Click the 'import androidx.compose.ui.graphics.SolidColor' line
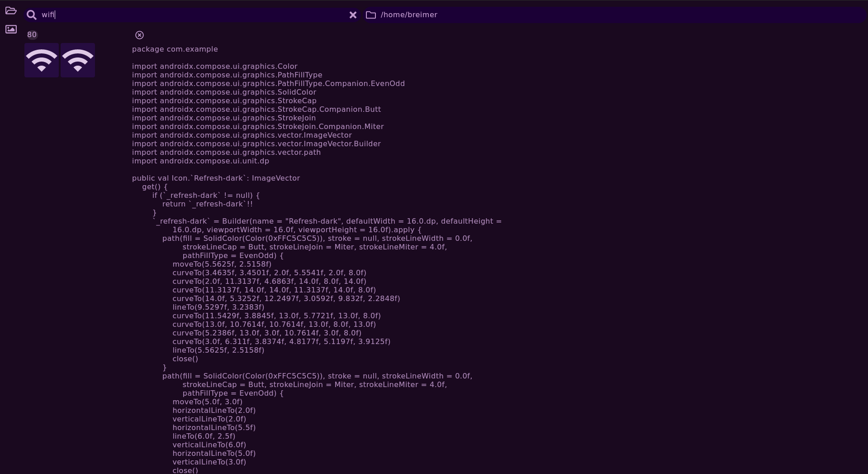Screen dimensions: 868x474 tap(224, 92)
